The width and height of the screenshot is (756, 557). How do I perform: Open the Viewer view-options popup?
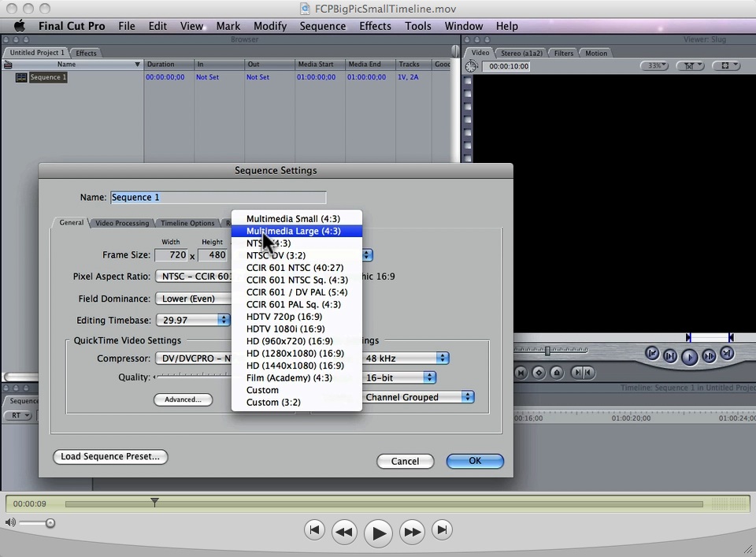[x=725, y=65]
